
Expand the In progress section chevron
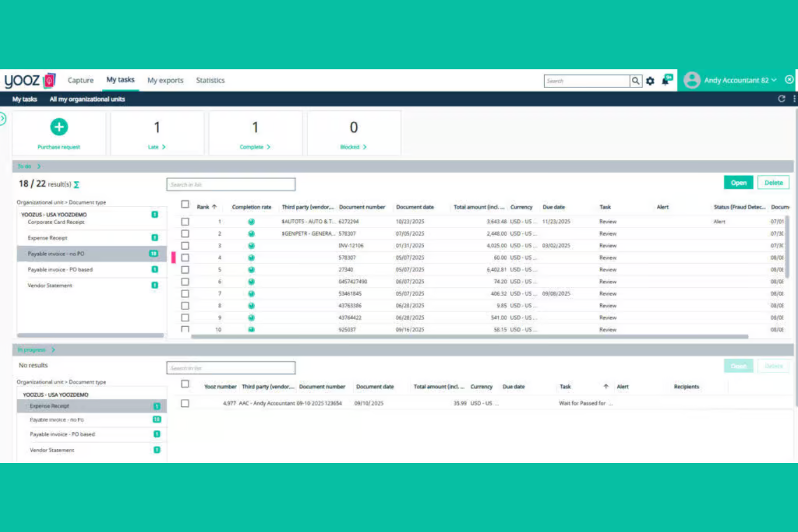pos(52,349)
